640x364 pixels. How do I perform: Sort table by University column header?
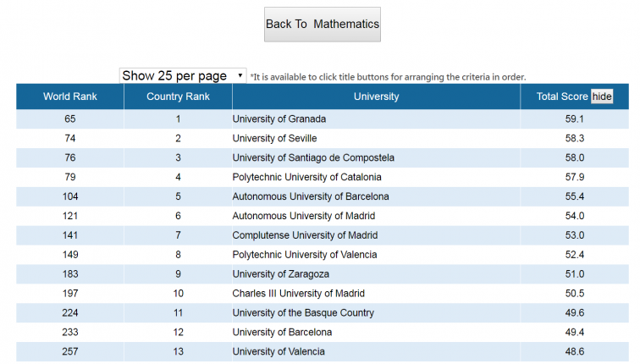[x=376, y=97]
